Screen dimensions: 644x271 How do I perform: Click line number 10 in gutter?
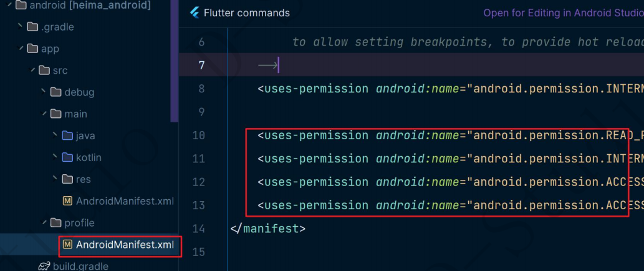199,135
